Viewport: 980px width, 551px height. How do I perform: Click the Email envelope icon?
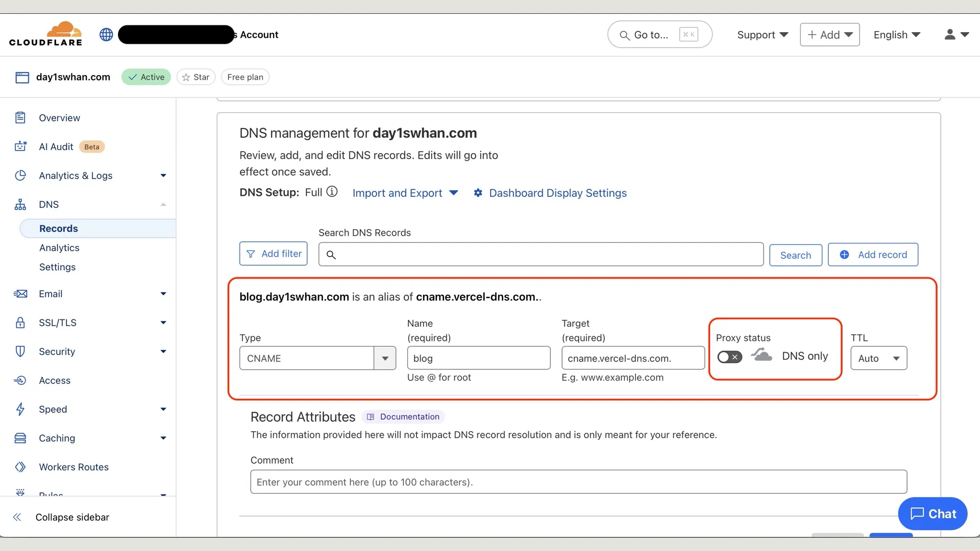[x=20, y=294]
